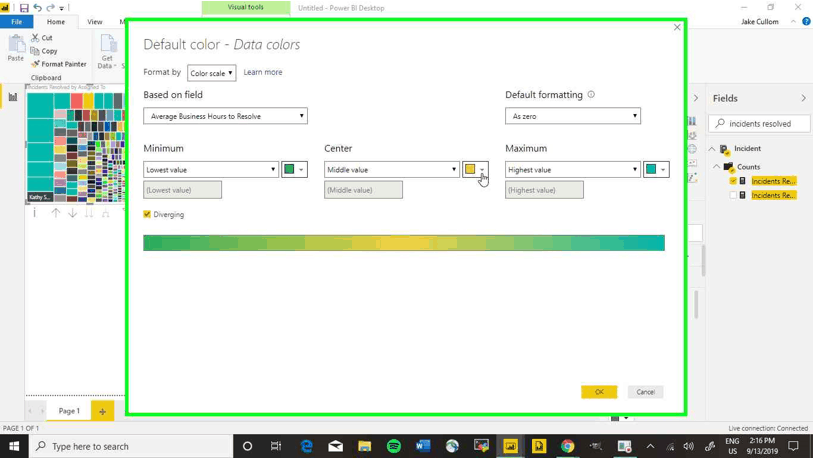This screenshot has height=460, width=815.
Task: Show the info icon next to Default formatting
Action: [591, 94]
